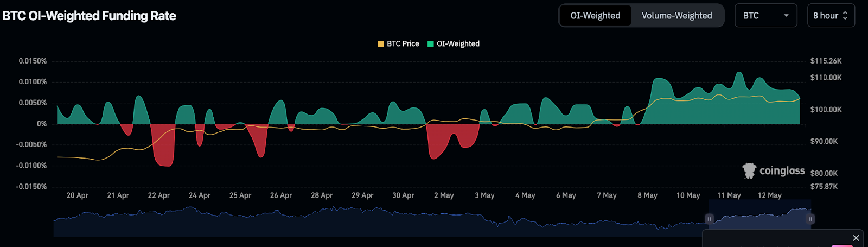Viewport: 868px width, 247px height.
Task: Click the $75.87K price axis label
Action: (824, 186)
